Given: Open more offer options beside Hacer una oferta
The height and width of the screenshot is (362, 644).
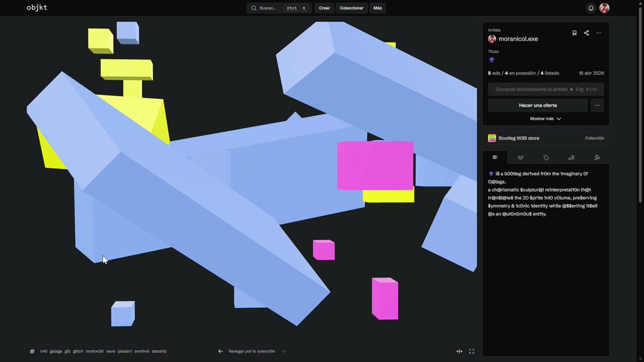Looking at the screenshot, I should click(597, 105).
